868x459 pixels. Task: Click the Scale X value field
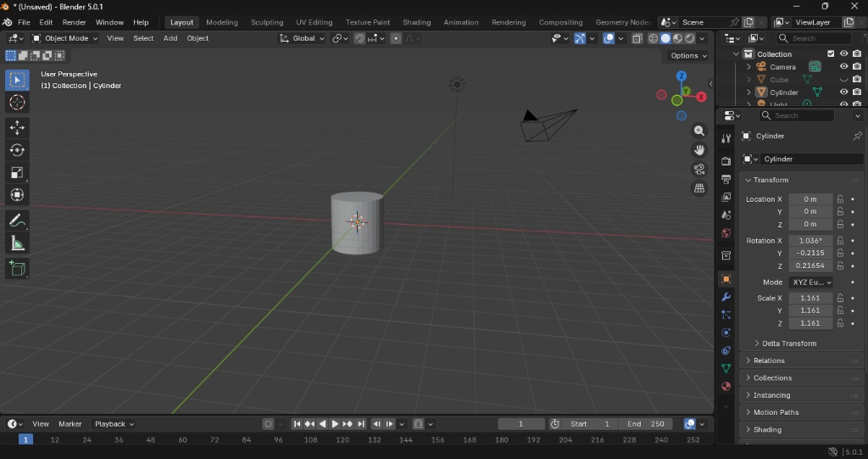(x=810, y=299)
